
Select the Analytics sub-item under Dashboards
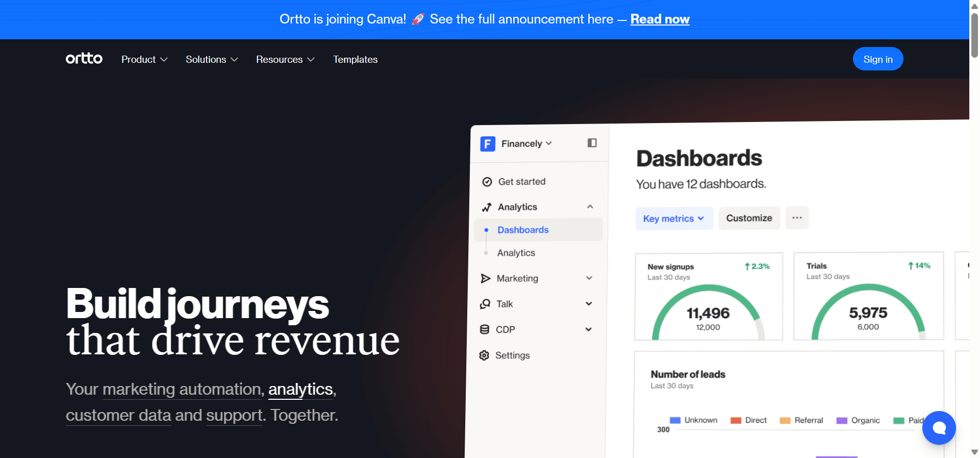coord(516,253)
